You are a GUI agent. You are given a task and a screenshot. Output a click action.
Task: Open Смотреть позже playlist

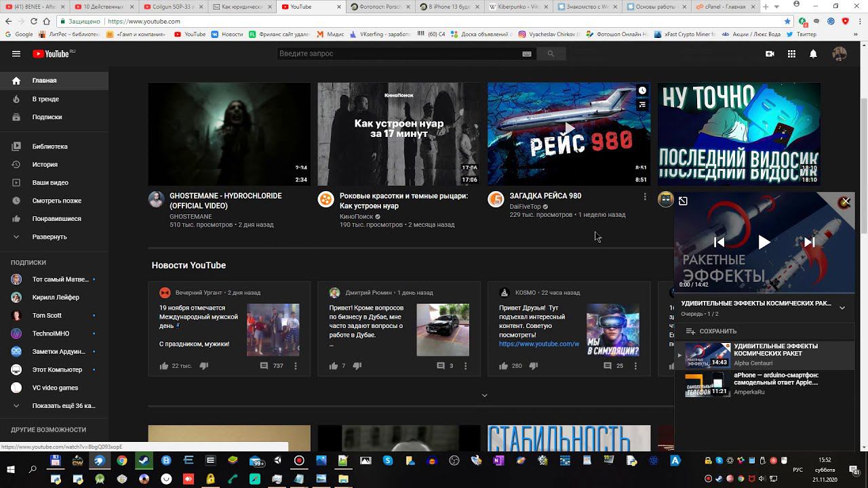click(54, 201)
